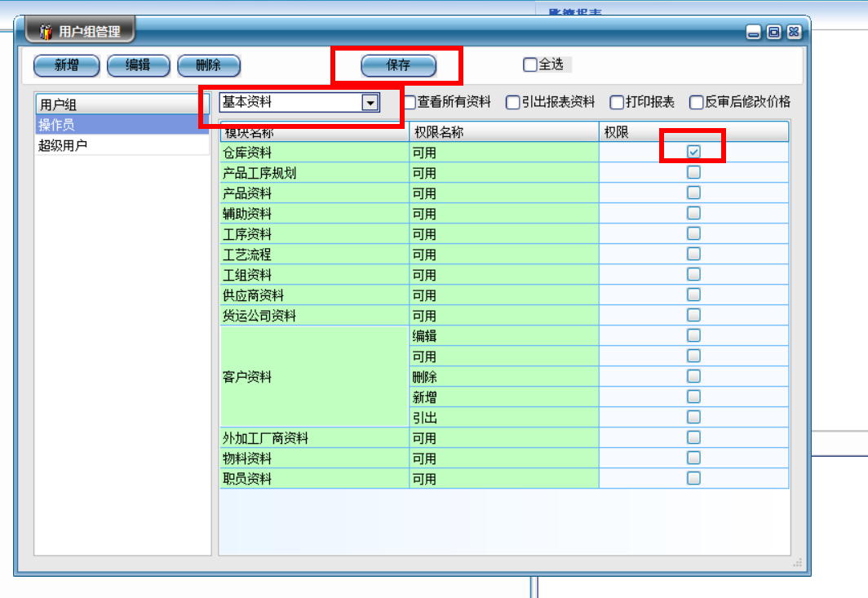This screenshot has height=598, width=868.
Task: Select 超级用户 in the user group list
Action: (122, 145)
